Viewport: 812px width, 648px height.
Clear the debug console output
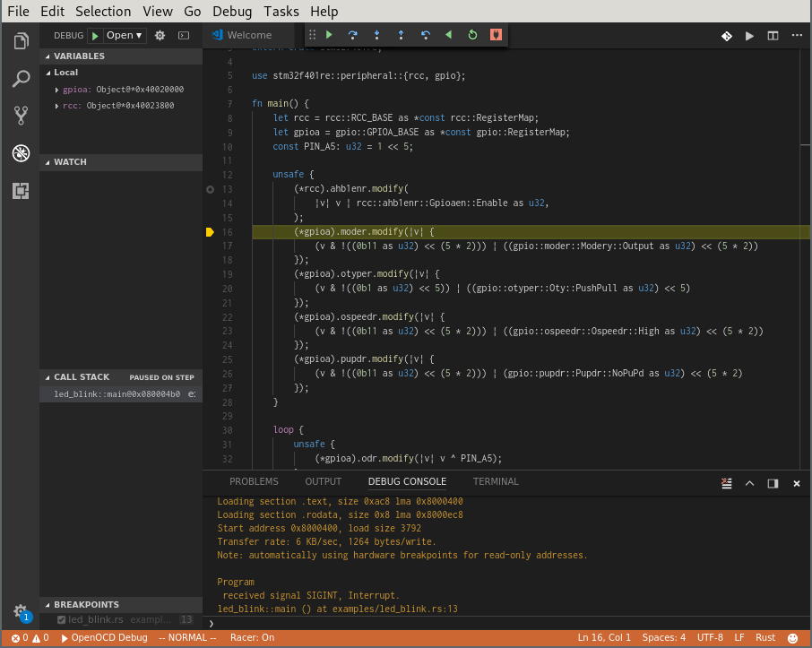728,482
